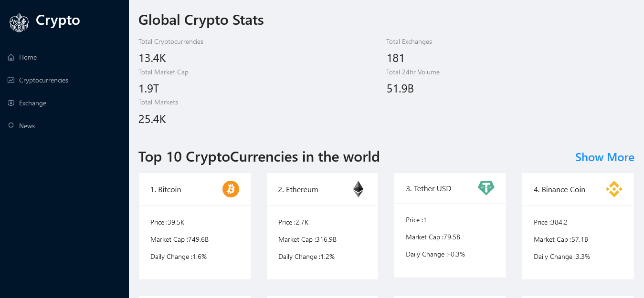Screen dimensions: 644x298
Task: Click the Exchange sidebar icon
Action: 11,103
